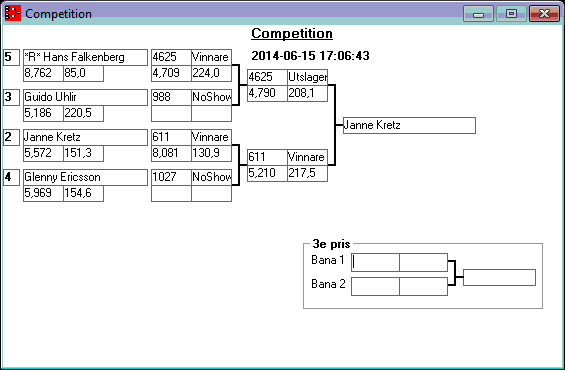Click the 8,762 time cell
This screenshot has width=565, height=370.
[x=43, y=73]
